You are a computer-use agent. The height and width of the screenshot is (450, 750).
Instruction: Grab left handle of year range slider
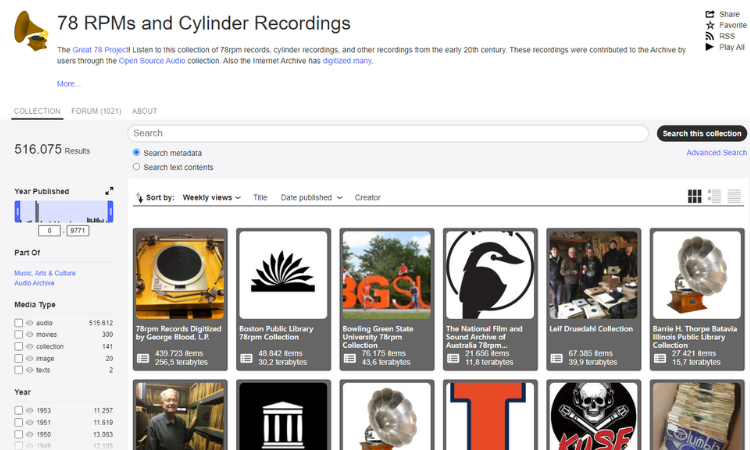[x=17, y=211]
